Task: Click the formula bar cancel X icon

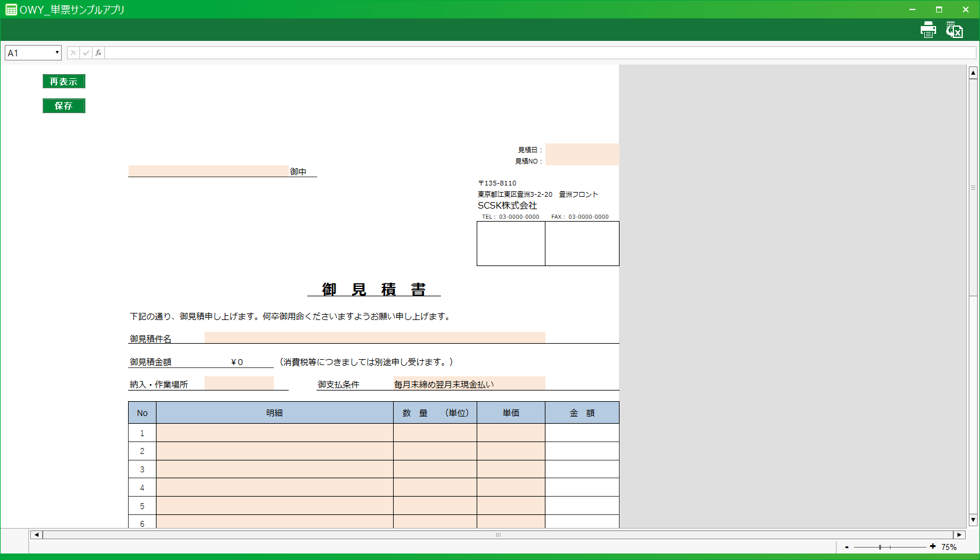Action: (74, 53)
